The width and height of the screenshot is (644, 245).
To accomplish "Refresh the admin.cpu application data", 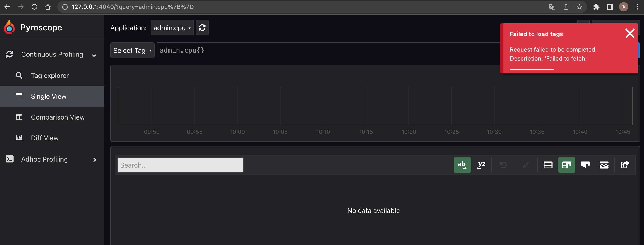I will tap(202, 28).
